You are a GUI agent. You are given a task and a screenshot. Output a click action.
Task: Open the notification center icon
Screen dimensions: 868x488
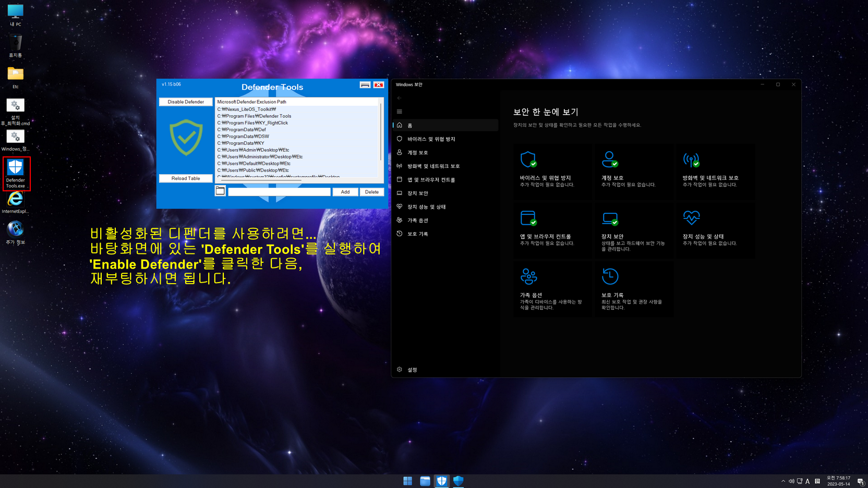861,481
